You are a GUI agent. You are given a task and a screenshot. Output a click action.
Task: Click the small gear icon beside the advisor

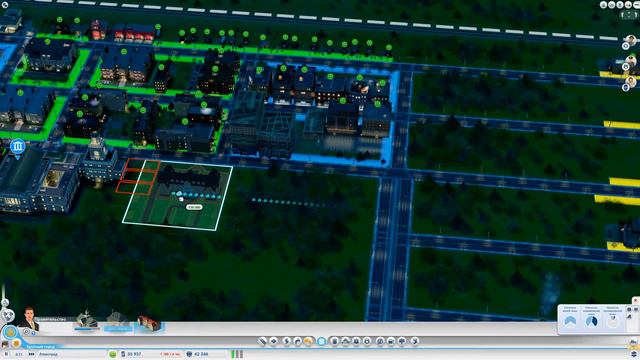(x=27, y=331)
